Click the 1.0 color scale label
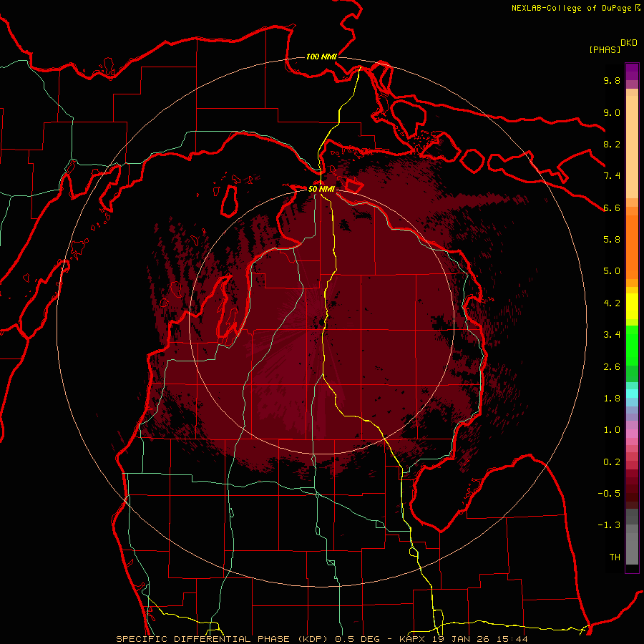This screenshot has height=644, width=644. click(x=612, y=430)
